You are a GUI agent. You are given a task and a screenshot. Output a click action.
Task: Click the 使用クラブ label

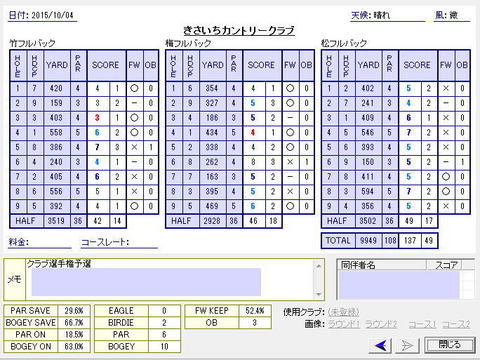pyautogui.click(x=304, y=312)
